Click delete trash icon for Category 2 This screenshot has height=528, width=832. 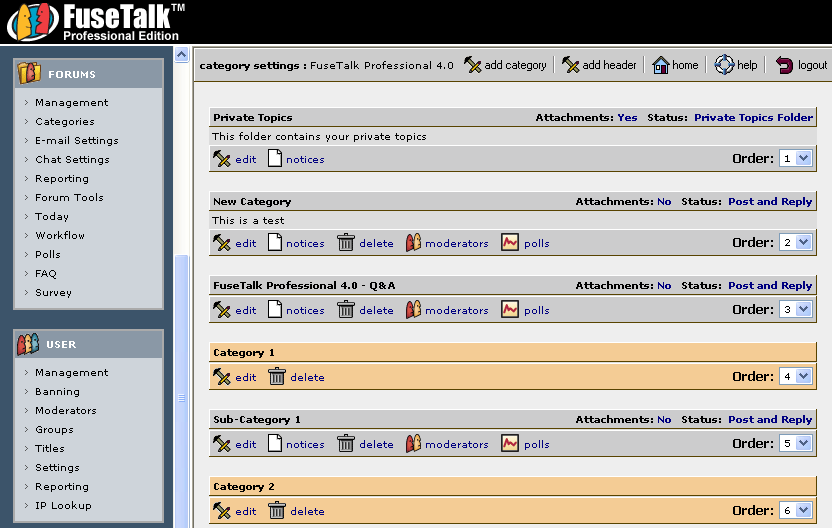[276, 510]
